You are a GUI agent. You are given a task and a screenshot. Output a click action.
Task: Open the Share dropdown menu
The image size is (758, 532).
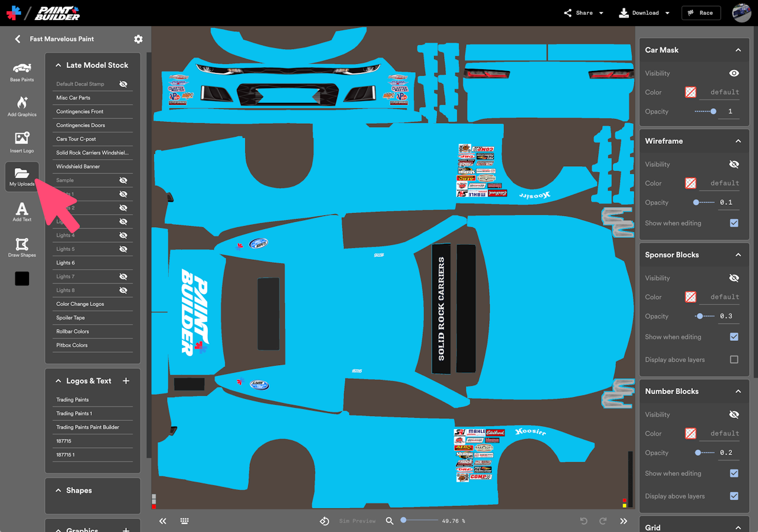click(583, 13)
